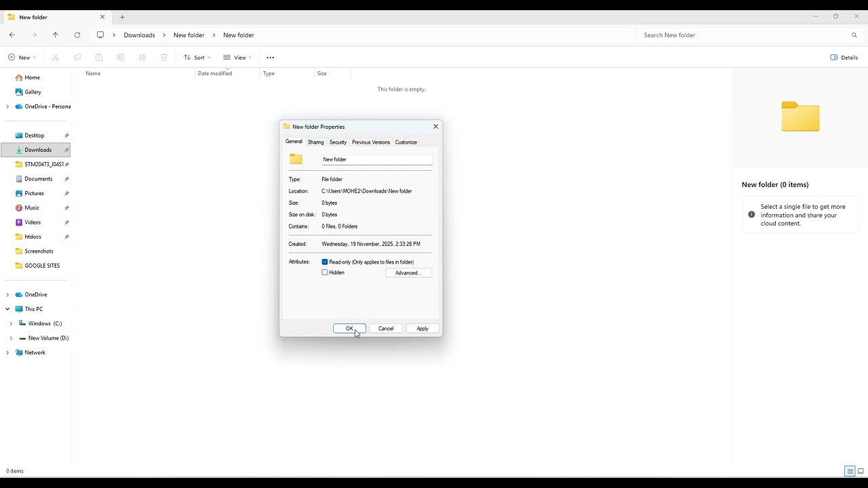Toggle the Details pane button
Image resolution: width=868 pixels, height=488 pixels.
844,58
